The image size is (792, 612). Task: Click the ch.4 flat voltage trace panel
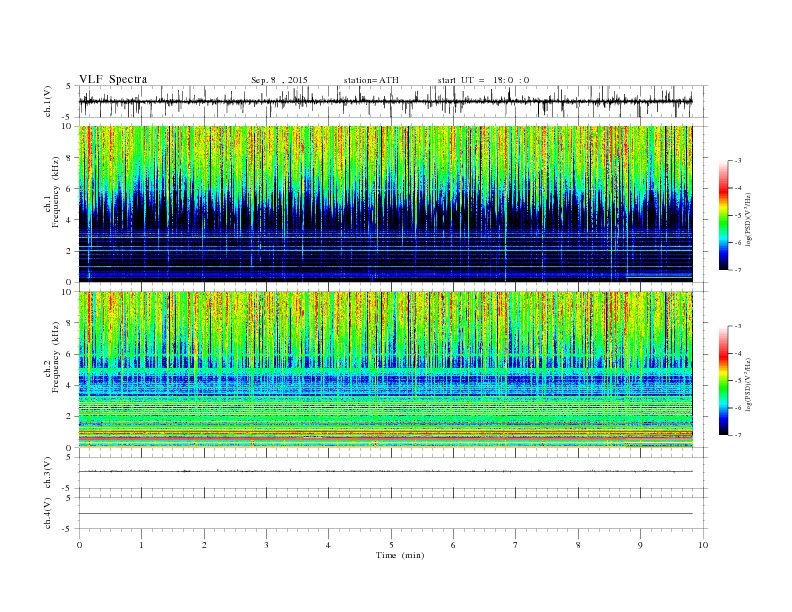[392, 513]
